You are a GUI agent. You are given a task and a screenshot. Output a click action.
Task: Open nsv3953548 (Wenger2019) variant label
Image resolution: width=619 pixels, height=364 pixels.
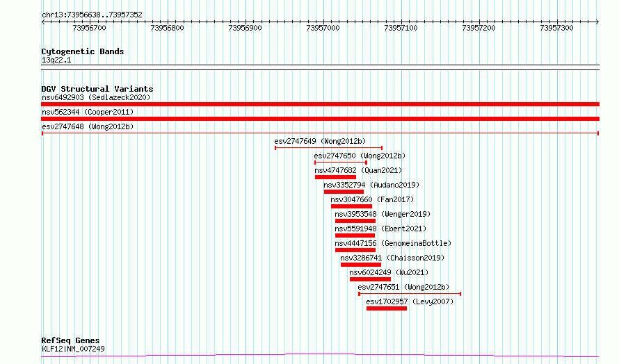[x=383, y=214]
